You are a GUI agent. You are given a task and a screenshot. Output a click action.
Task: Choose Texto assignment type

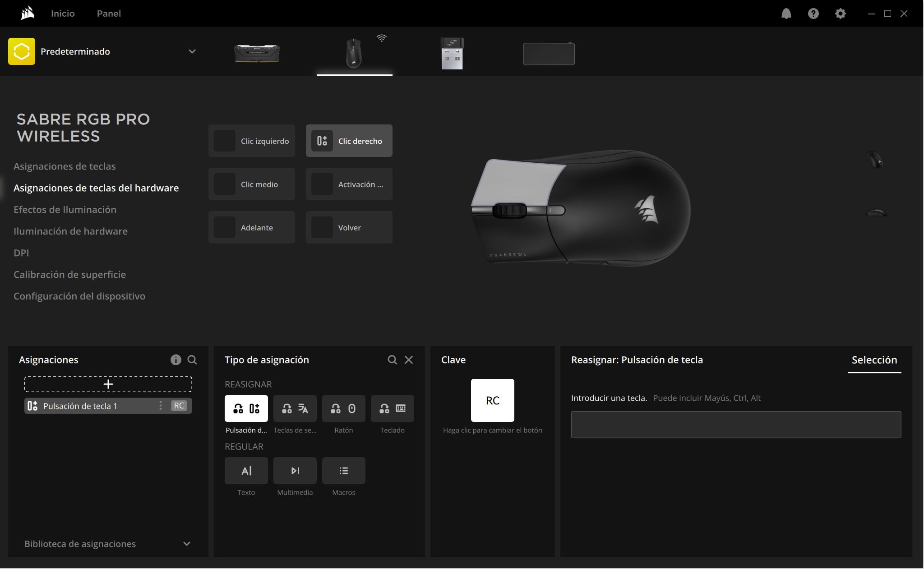246,471
